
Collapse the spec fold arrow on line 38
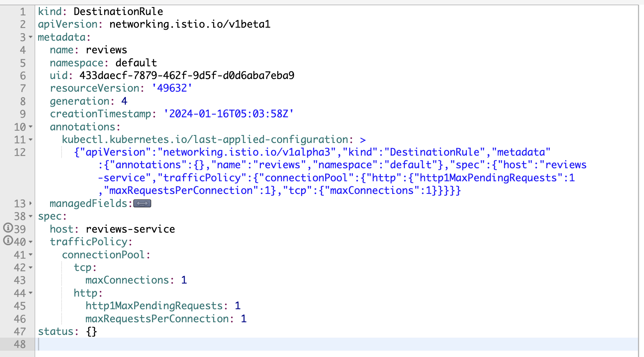[31, 216]
